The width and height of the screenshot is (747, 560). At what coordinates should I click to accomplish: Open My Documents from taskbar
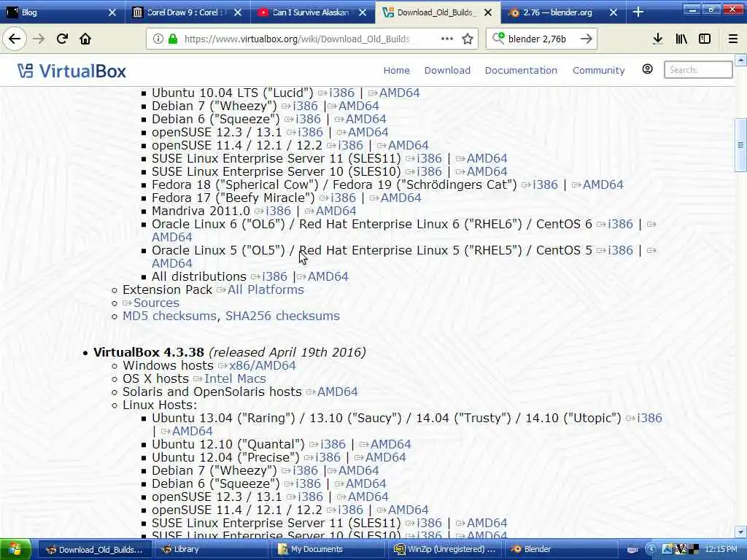[328, 550]
